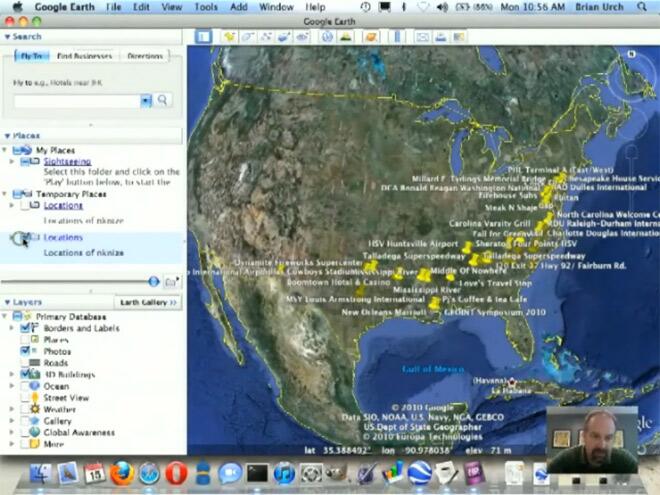The width and height of the screenshot is (660, 495).
Task: Click the Earth Gallery button
Action: (148, 302)
